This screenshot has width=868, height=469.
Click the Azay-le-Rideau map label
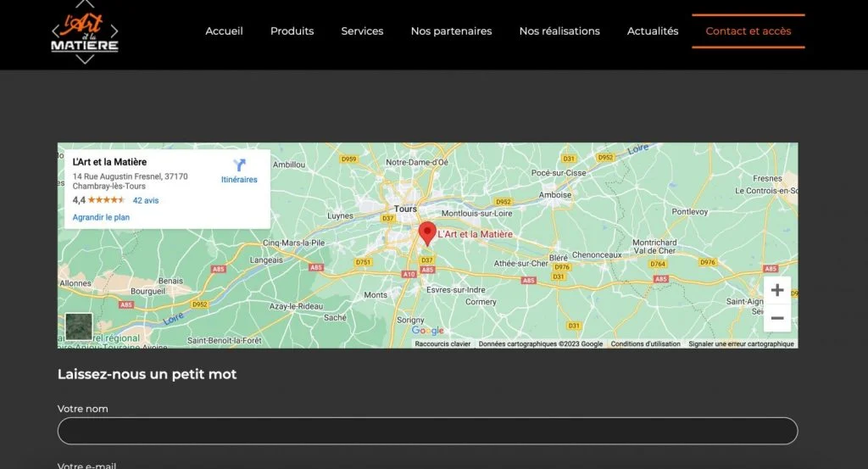[x=296, y=306]
